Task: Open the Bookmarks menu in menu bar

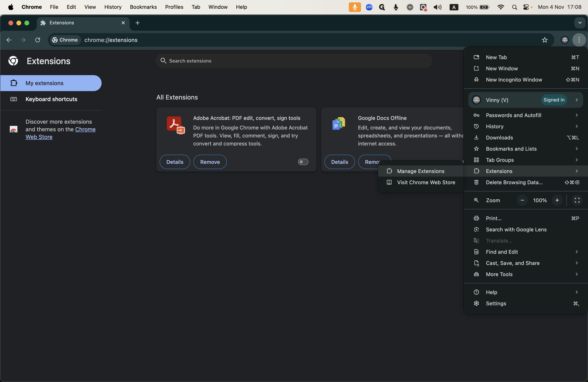Action: 143,7
